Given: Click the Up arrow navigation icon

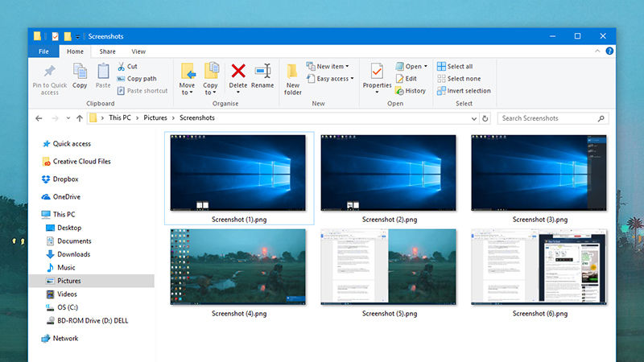Looking at the screenshot, I should (x=79, y=118).
